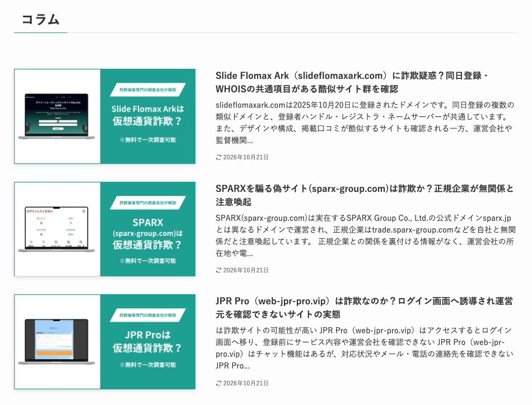Screen dimensions: 532x405
Task: Click the update icon under the SPARX article
Action: [x=218, y=270]
